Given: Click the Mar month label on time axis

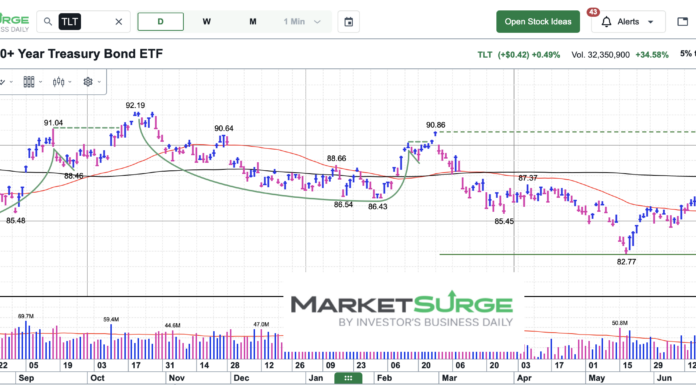Looking at the screenshot, I should point(449,378).
